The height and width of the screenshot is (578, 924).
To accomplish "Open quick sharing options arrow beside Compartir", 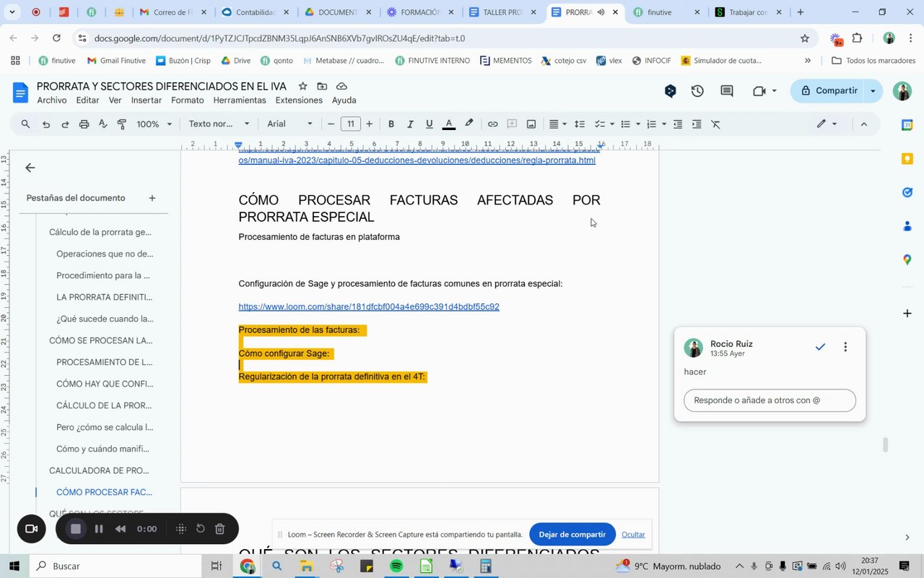I will click(x=873, y=91).
